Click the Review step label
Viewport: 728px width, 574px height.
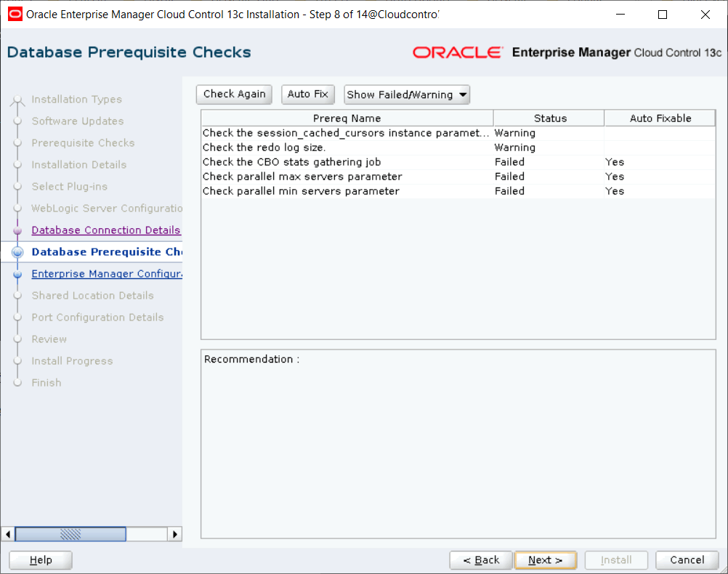tap(49, 339)
